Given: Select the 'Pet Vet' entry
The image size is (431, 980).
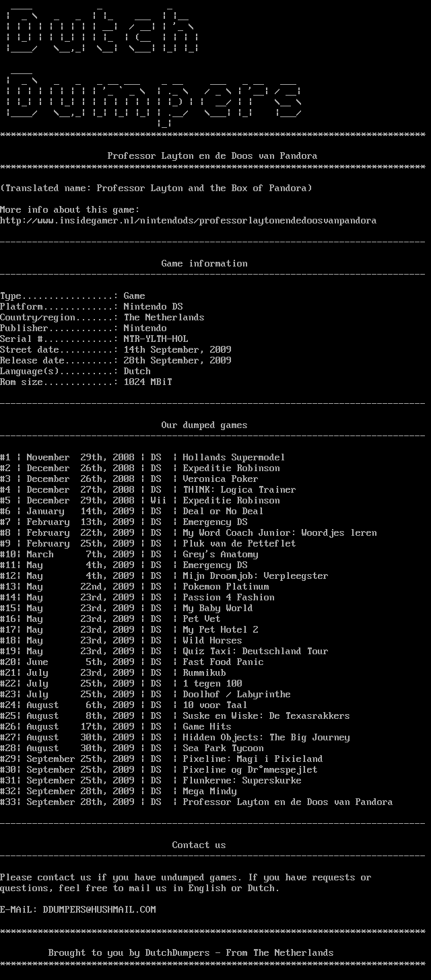Looking at the screenshot, I should point(201,619).
